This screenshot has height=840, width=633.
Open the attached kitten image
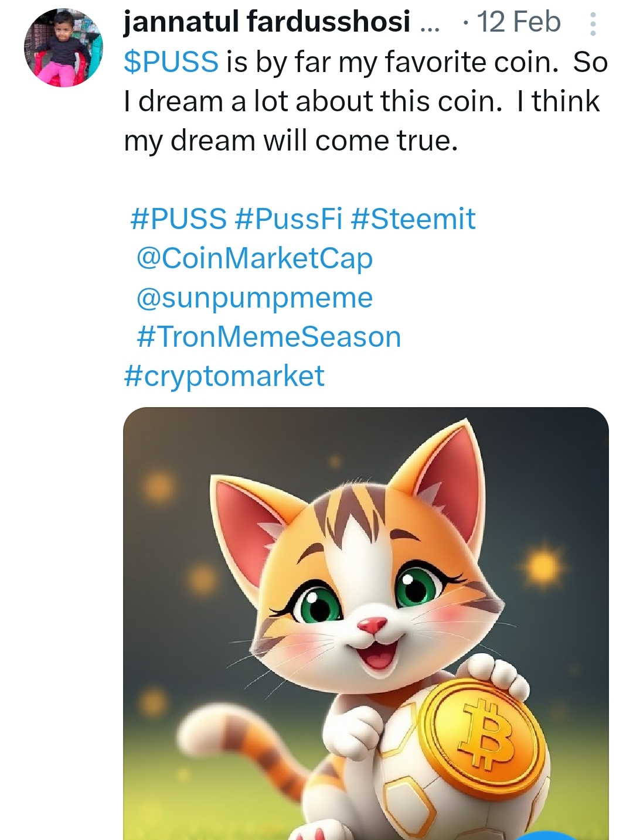pos(366,623)
